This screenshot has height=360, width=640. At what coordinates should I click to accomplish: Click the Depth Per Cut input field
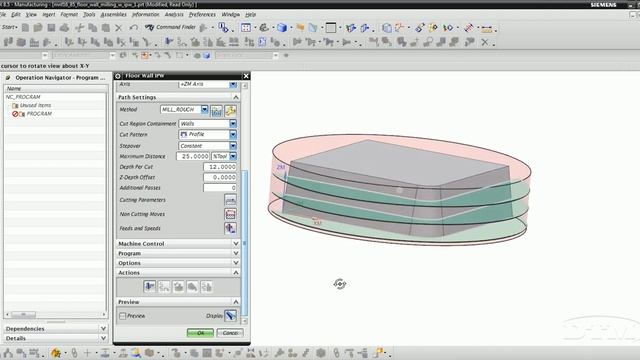tap(220, 167)
